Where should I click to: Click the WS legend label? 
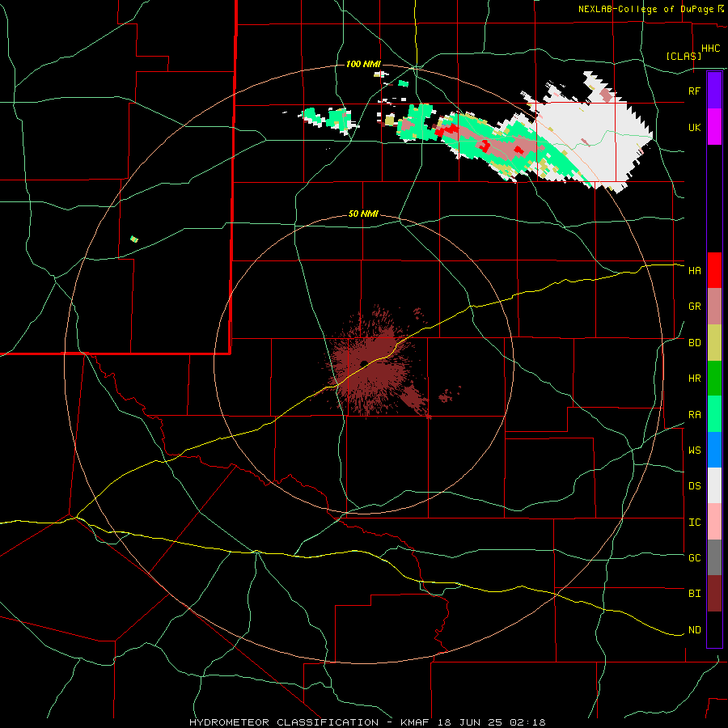click(x=694, y=451)
